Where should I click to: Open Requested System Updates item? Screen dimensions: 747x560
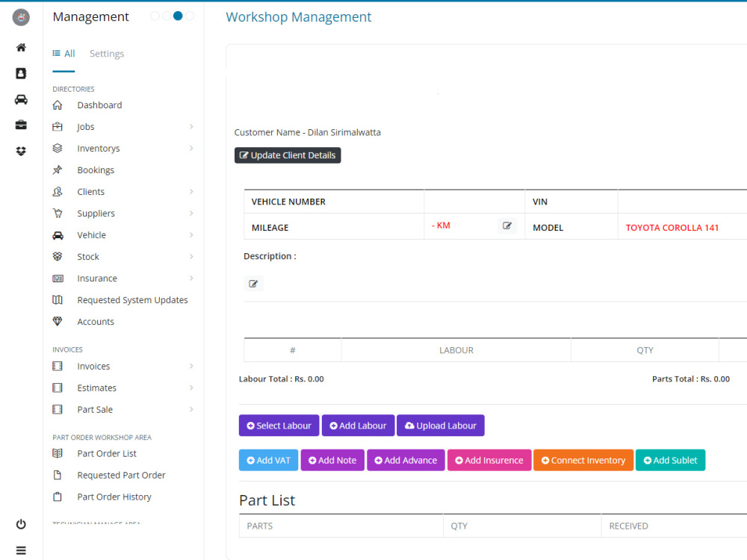(x=132, y=300)
